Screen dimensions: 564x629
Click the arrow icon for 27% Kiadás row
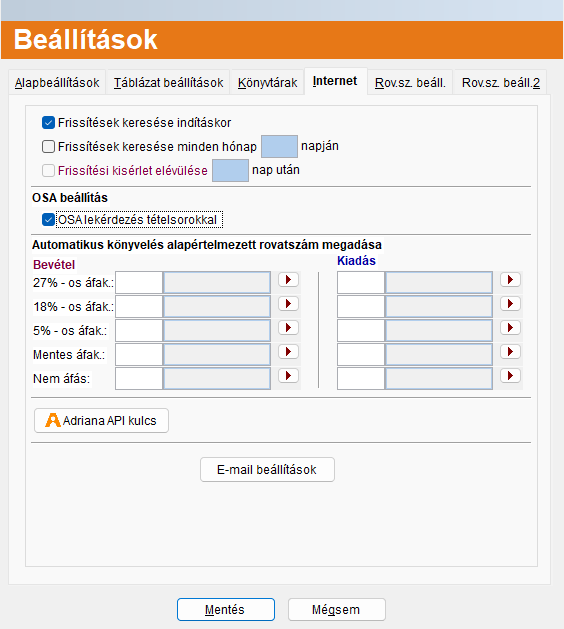point(510,280)
